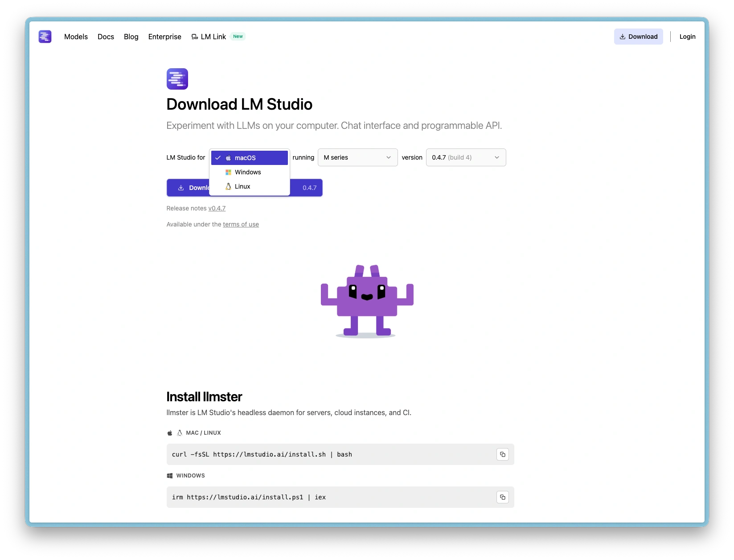Copy the curl install command
Image resolution: width=734 pixels, height=560 pixels.
[502, 454]
